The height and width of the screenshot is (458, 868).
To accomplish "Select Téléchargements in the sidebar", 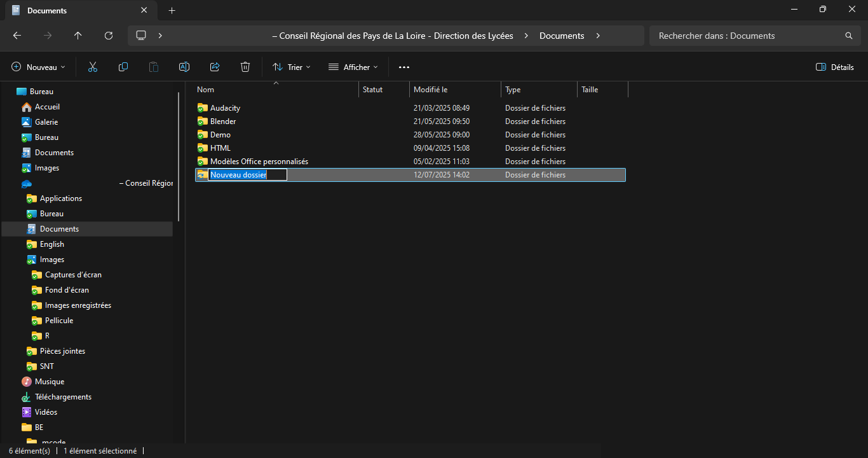I will (63, 397).
